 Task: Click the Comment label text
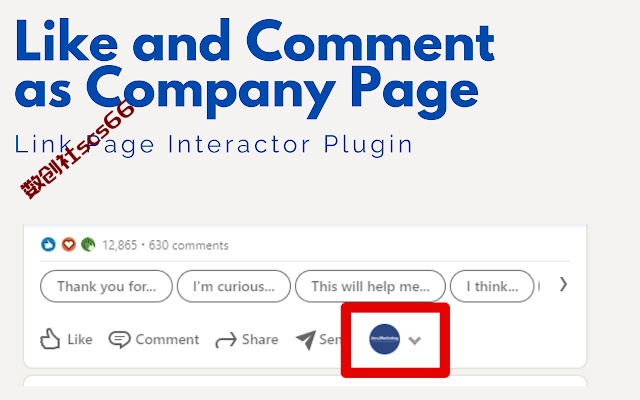(x=167, y=339)
